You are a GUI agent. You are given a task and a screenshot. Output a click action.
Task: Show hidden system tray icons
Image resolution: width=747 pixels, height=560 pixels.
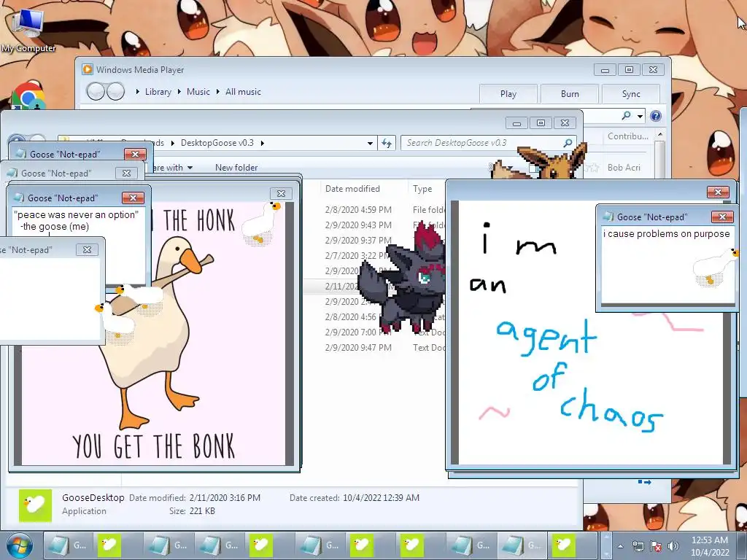(x=620, y=547)
